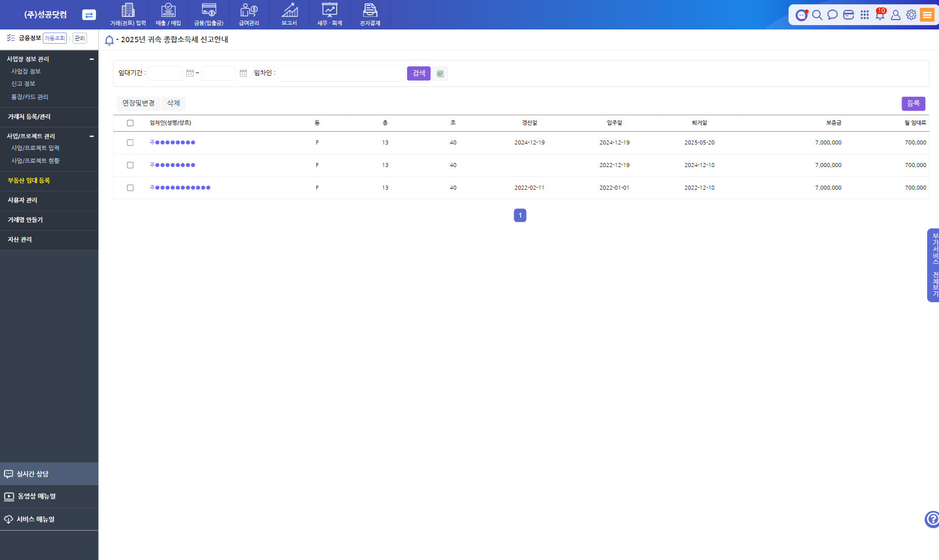Open 거래(전표) 입력 menu

click(128, 15)
